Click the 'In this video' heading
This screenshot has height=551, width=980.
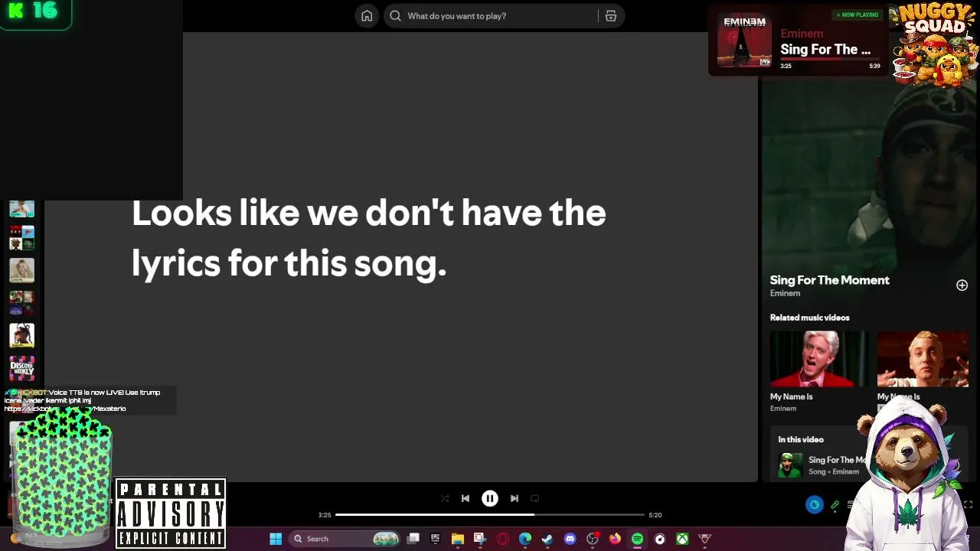(801, 439)
